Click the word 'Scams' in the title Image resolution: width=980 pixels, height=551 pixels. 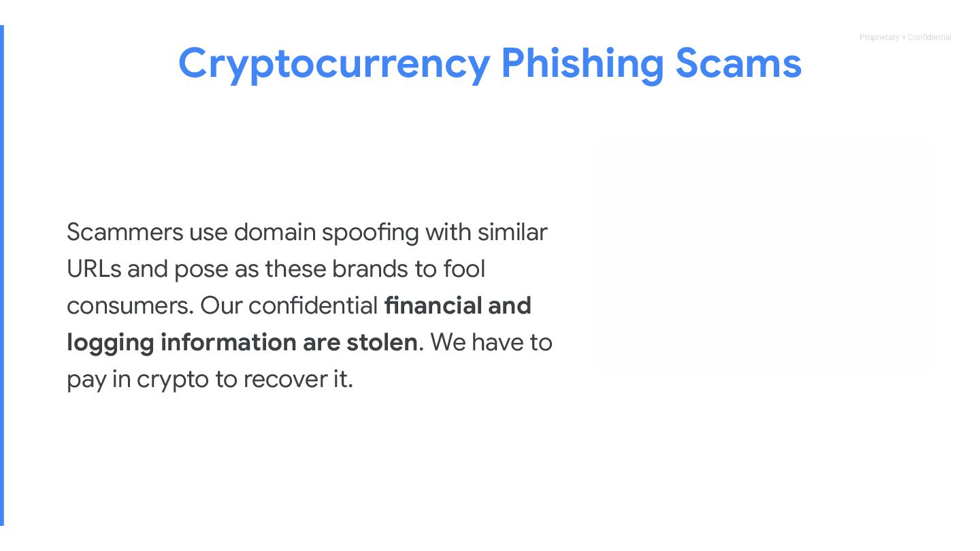pyautogui.click(x=738, y=63)
